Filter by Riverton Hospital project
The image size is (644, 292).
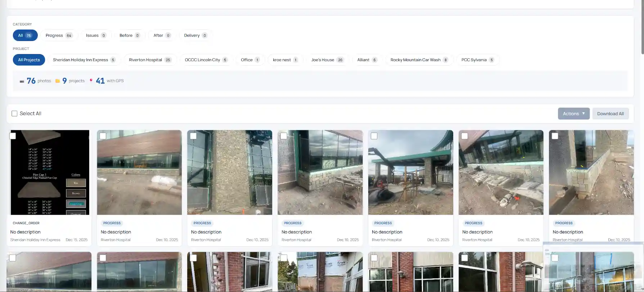pos(150,60)
